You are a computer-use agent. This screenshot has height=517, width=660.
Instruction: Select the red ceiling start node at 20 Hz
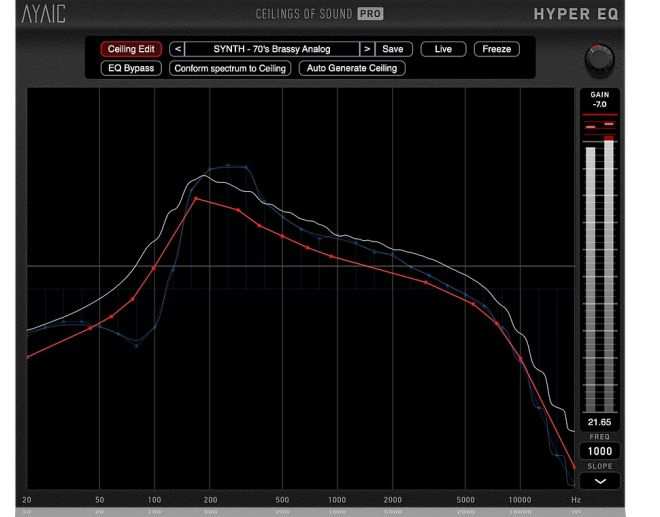28,357
